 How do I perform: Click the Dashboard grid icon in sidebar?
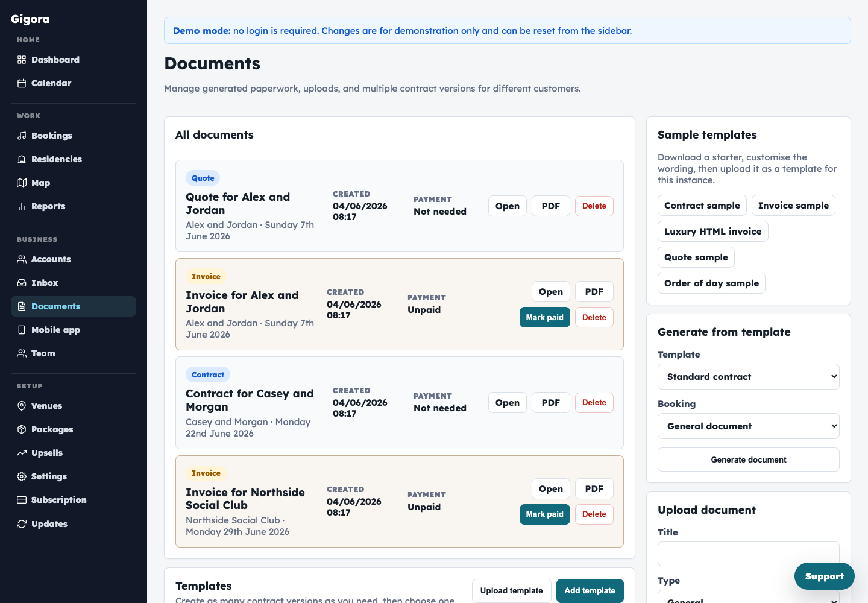pyautogui.click(x=22, y=60)
